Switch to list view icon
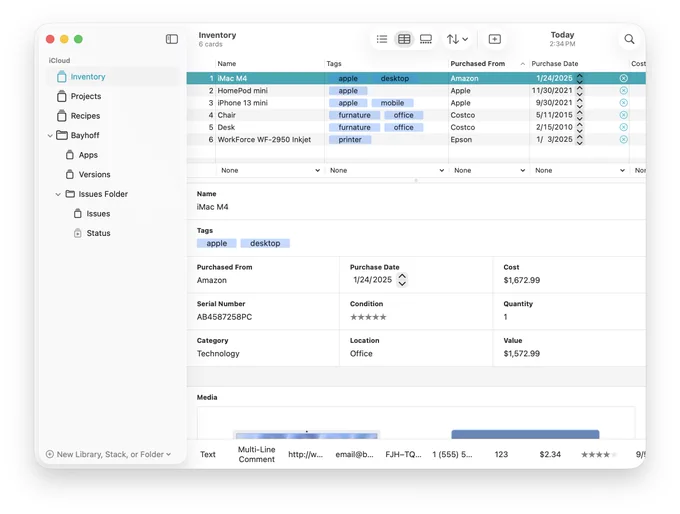Viewport: 680px width, 514px height. click(382, 39)
